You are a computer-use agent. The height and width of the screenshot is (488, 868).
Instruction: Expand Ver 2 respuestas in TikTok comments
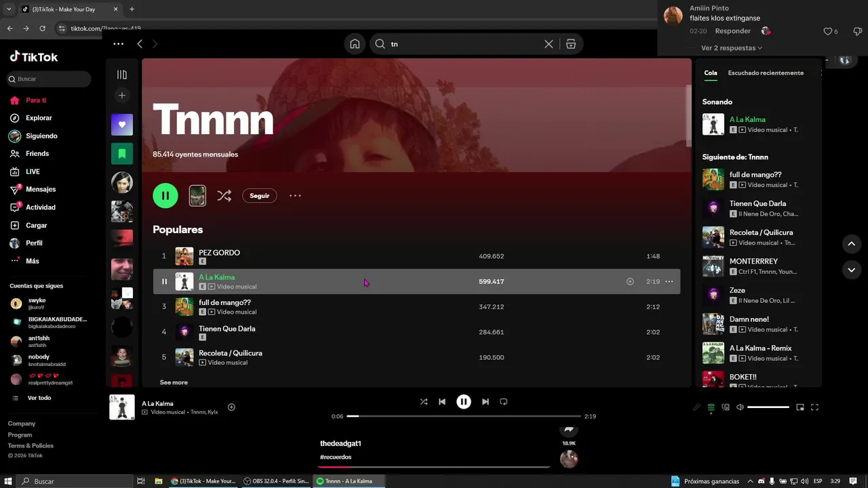click(732, 48)
